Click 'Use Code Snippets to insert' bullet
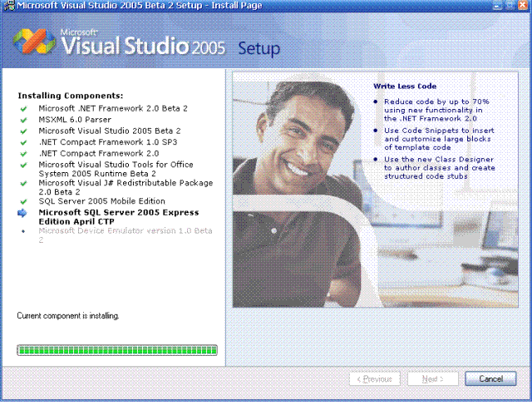The image size is (532, 405). [x=439, y=139]
